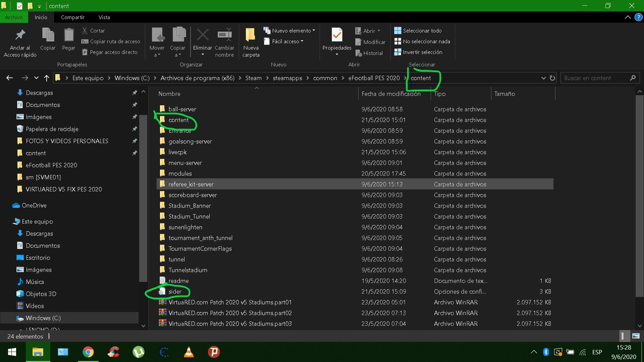
Task: Pin the folder with Anclar al Acceso rápido
Action: coord(20,42)
